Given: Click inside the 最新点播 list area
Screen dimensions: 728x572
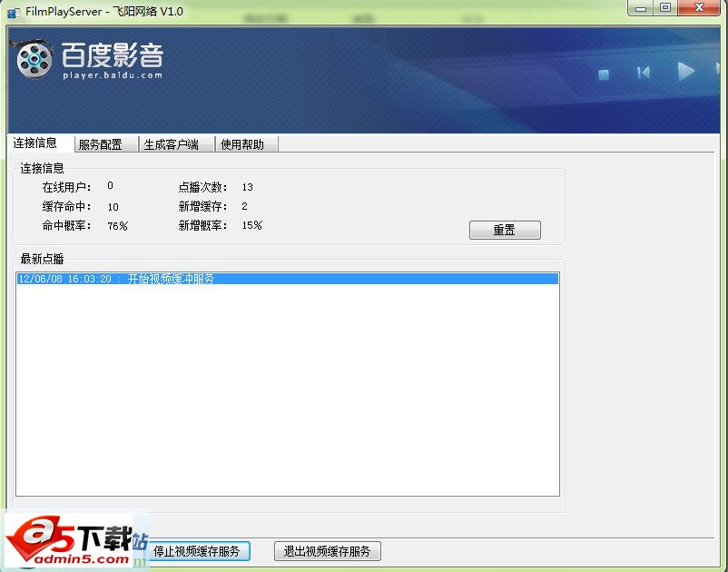Looking at the screenshot, I should coord(286,381).
